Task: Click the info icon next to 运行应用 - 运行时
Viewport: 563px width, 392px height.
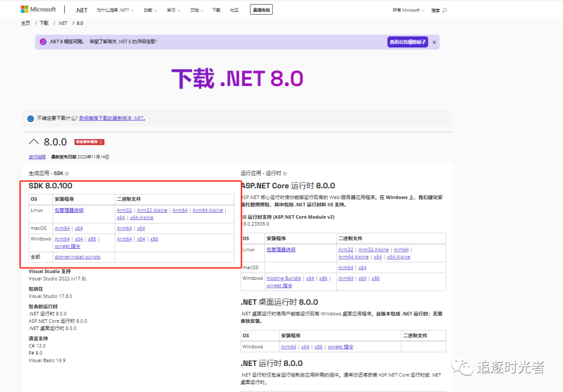Action: pos(285,174)
